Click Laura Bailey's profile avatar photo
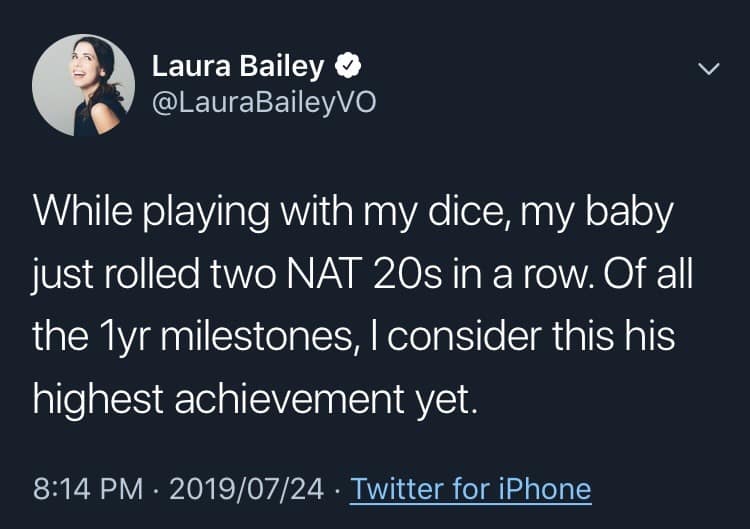Screen dimensions: 750x529 [x=84, y=84]
